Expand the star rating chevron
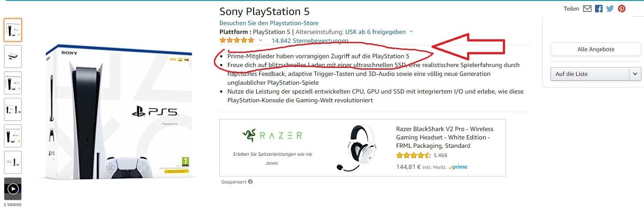644x210 pixels. pos(260,41)
